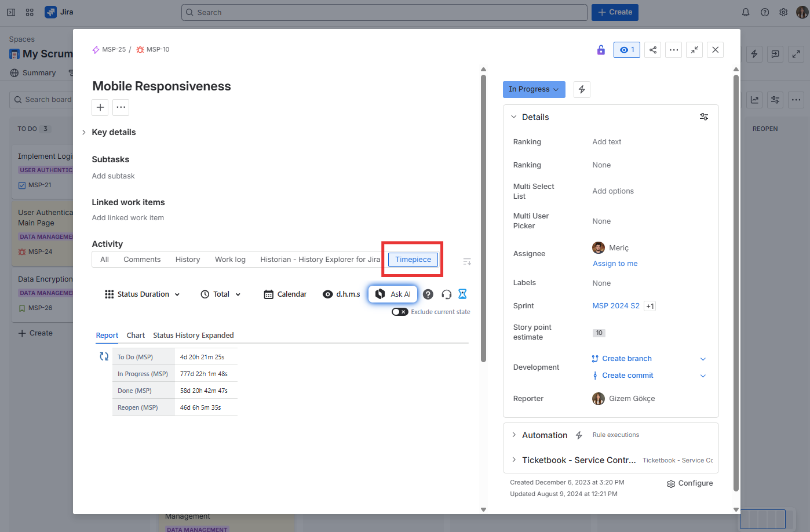
Task: Open Historian - History Explorer tab
Action: (320, 260)
